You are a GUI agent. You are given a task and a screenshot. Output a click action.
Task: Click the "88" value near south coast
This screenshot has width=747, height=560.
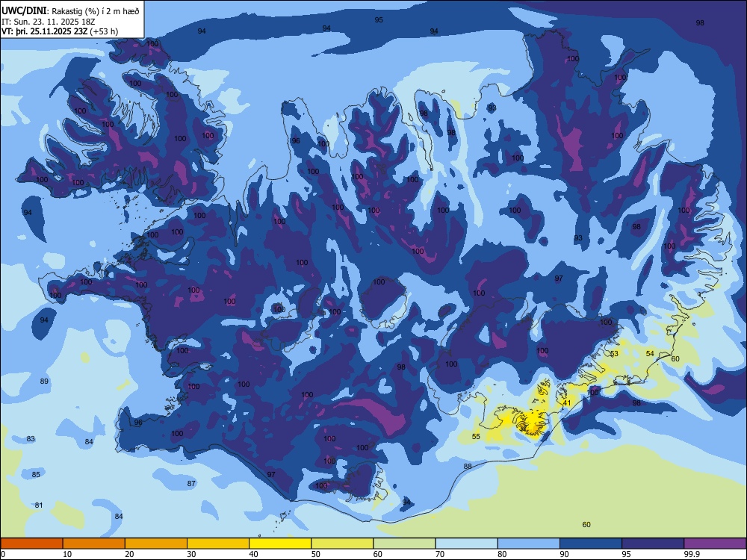click(x=468, y=466)
